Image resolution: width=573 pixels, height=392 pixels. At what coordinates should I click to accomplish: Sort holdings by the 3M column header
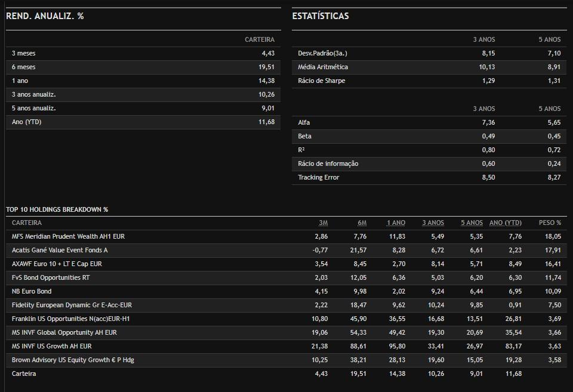323,223
